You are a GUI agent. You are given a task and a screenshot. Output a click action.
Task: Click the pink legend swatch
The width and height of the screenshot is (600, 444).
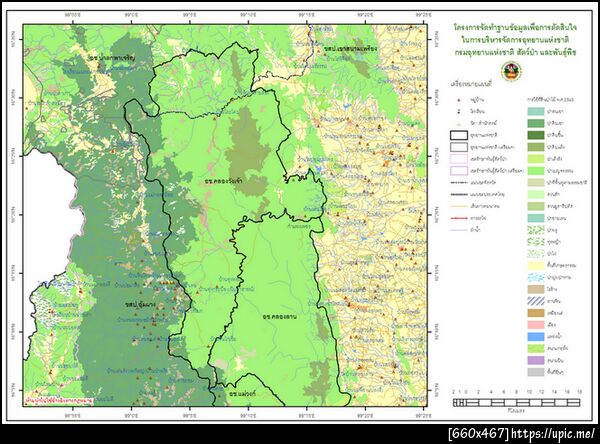(x=536, y=325)
